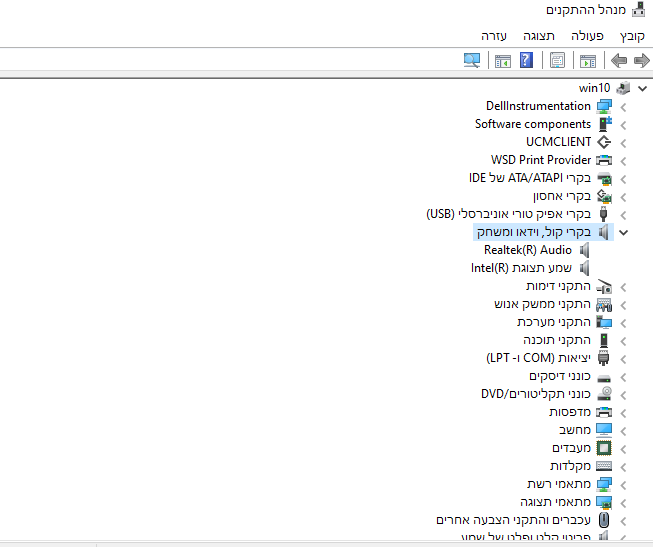Select the התקני תוכנה software devices label
This screenshot has height=547, width=653.
pyautogui.click(x=557, y=340)
